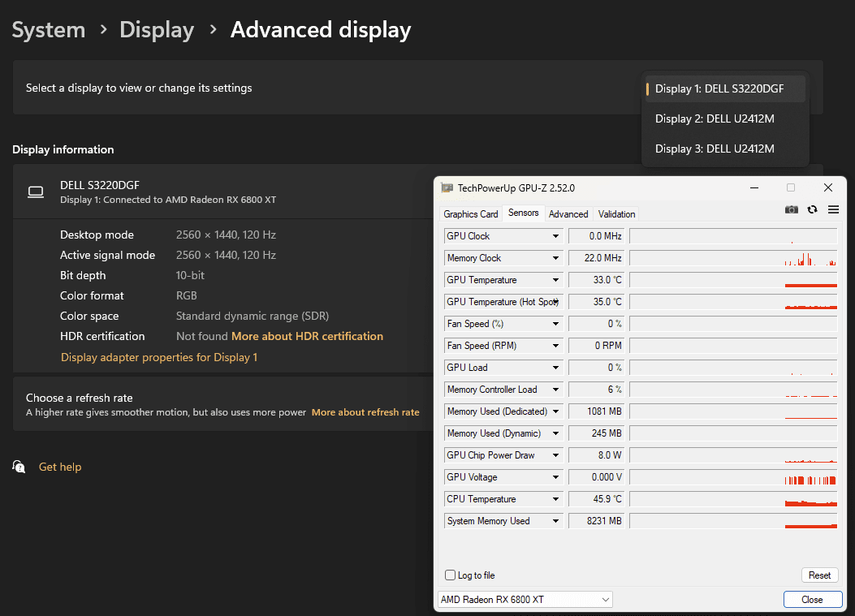Switch to the Validation tab
Viewport: 855px width, 616px height.
pyautogui.click(x=616, y=214)
